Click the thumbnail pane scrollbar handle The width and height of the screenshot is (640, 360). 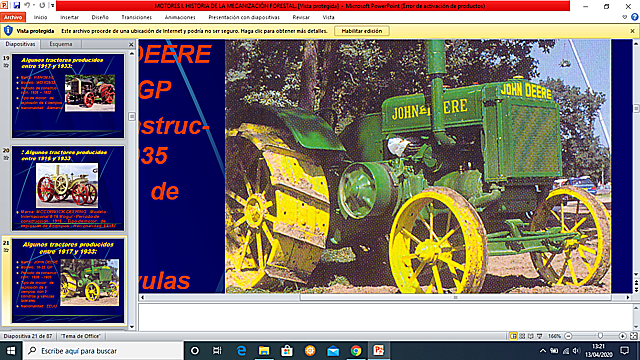[x=131, y=116]
